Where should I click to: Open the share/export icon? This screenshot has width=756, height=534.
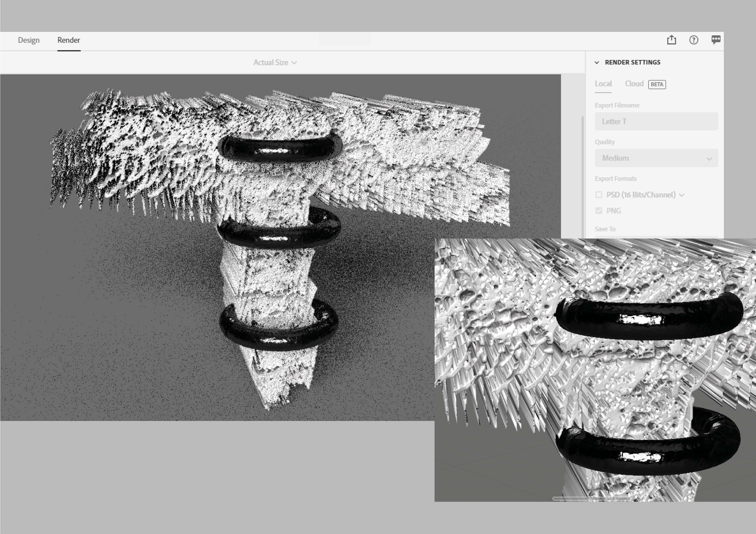(x=671, y=40)
